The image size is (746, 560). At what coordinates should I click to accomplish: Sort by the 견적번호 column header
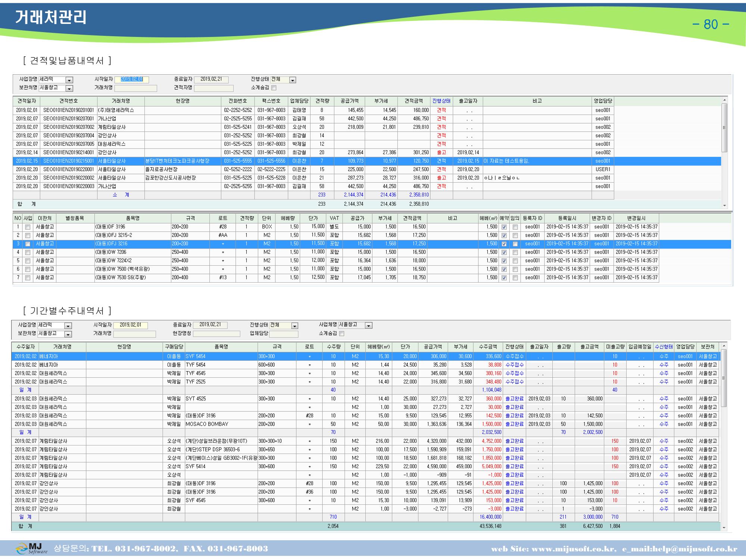click(69, 101)
